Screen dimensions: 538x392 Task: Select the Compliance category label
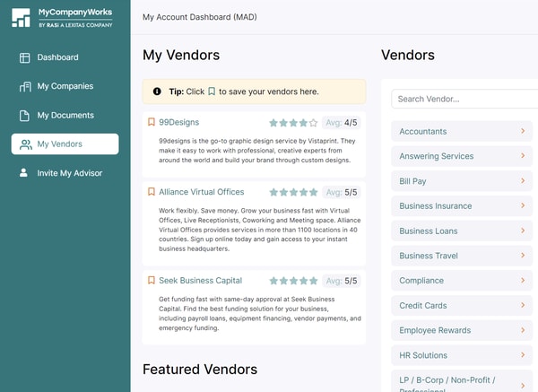(421, 281)
